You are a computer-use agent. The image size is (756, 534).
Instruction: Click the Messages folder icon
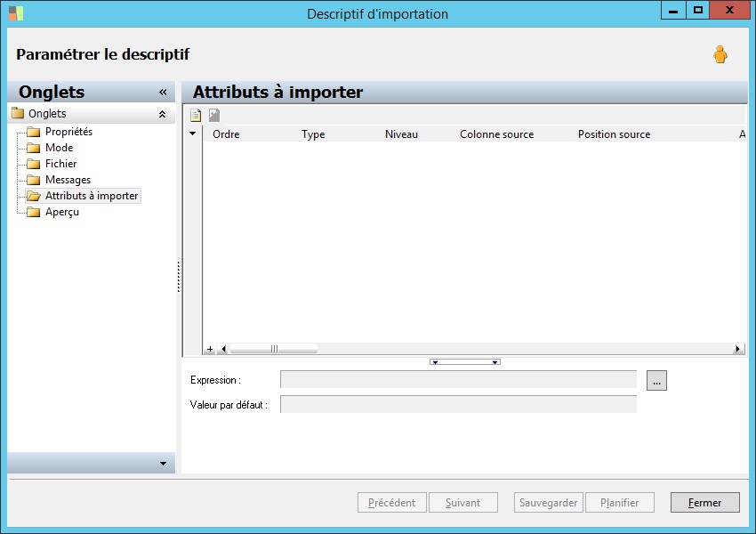tap(33, 180)
